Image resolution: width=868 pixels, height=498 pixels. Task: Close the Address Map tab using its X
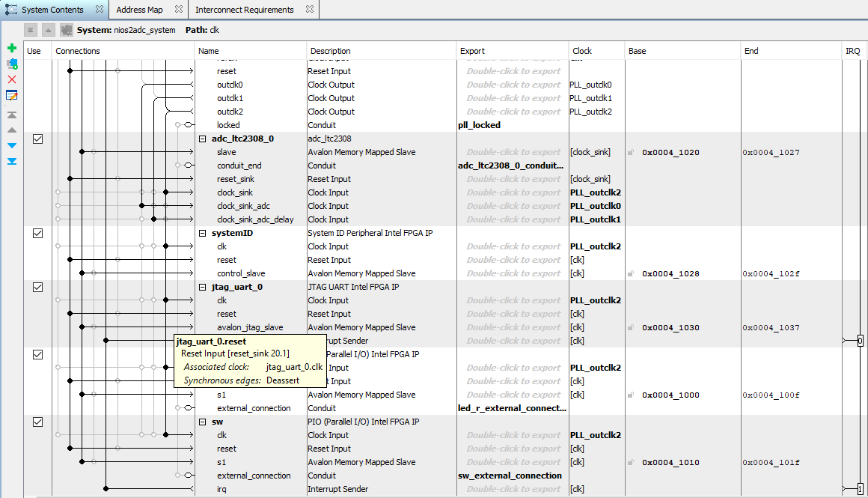point(178,9)
